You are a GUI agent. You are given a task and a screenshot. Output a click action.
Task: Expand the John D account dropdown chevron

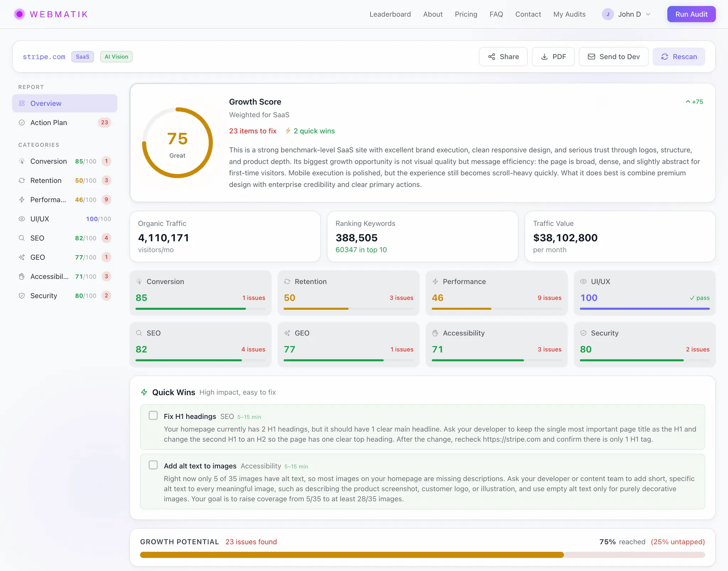point(648,14)
